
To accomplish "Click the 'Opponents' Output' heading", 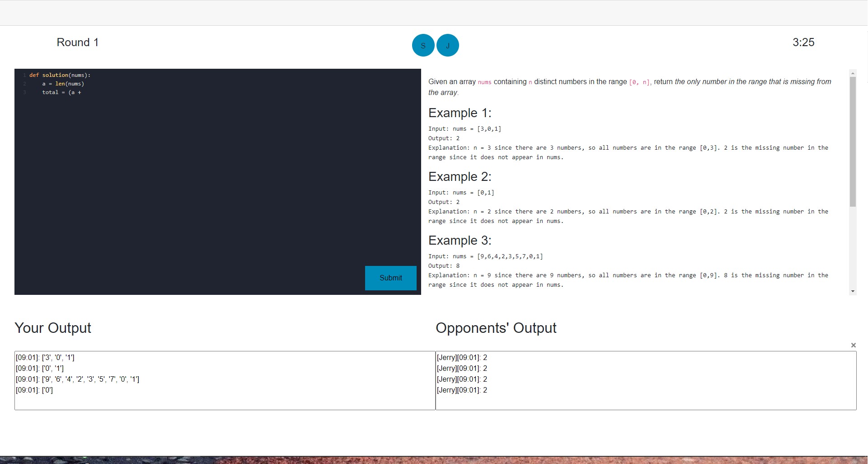I will pyautogui.click(x=496, y=328).
